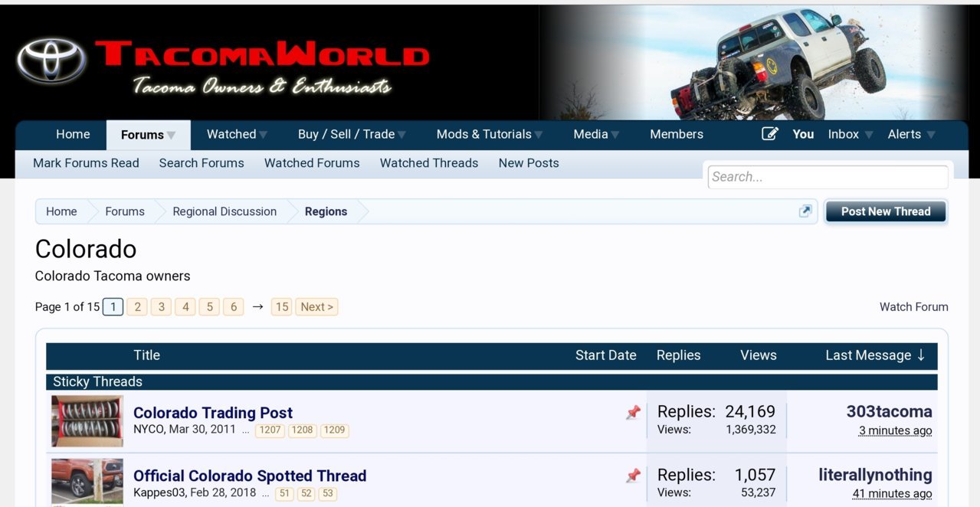Screen dimensions: 980x507
Task: Open Watched Forums
Action: (x=312, y=163)
